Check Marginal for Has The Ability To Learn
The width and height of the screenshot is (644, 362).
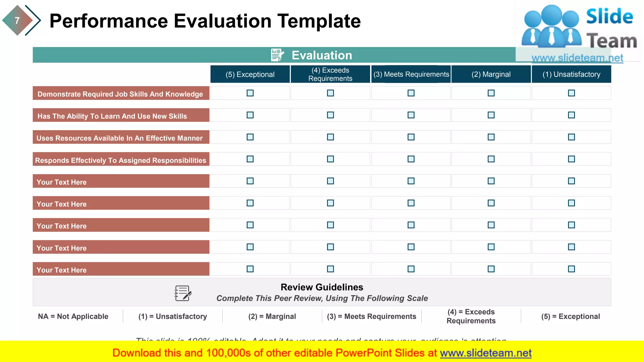(x=491, y=115)
